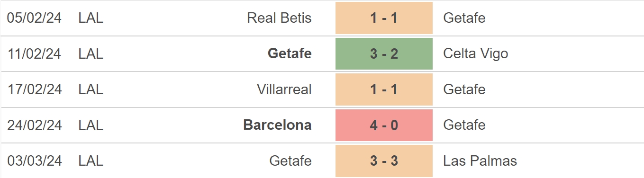644x178 pixels.
Task: Click the Real Betis team name
Action: tap(280, 18)
